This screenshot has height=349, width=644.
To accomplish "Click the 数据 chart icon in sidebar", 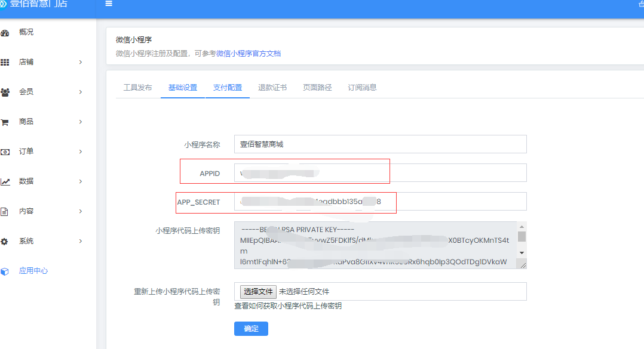I will (x=5, y=181).
